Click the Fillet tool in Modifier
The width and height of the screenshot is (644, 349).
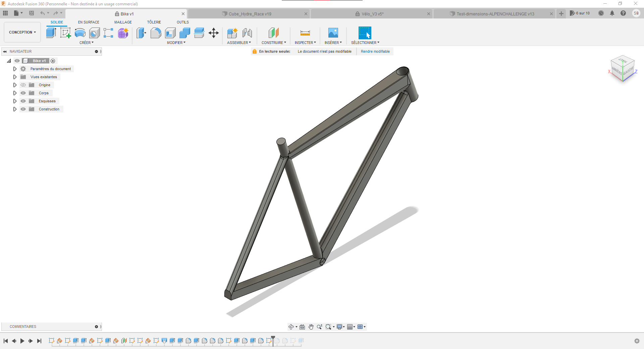tap(156, 33)
